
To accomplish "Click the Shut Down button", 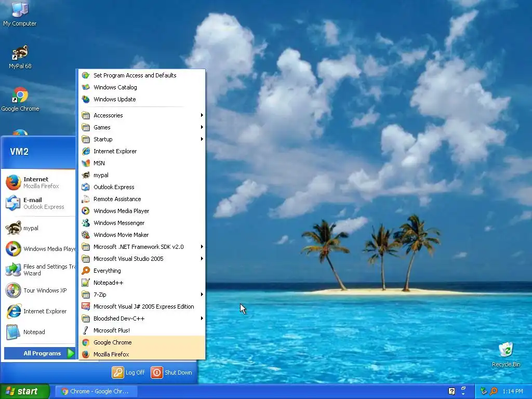I will [x=171, y=373].
